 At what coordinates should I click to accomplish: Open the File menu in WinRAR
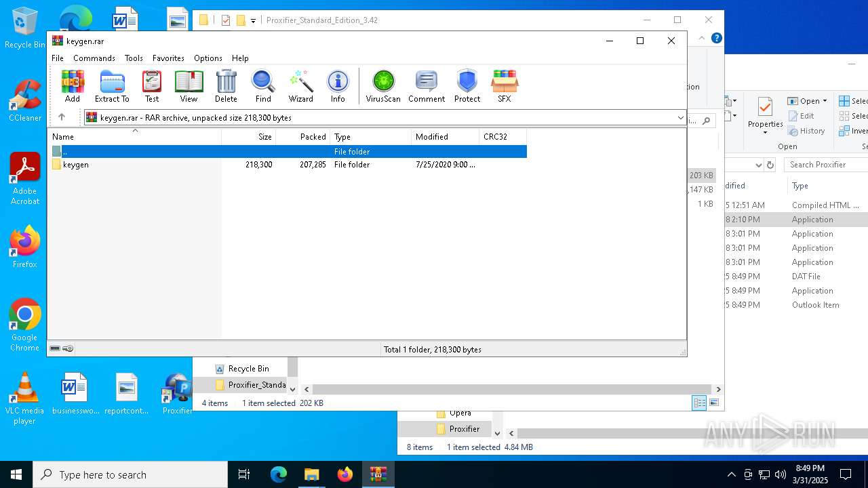(x=58, y=58)
